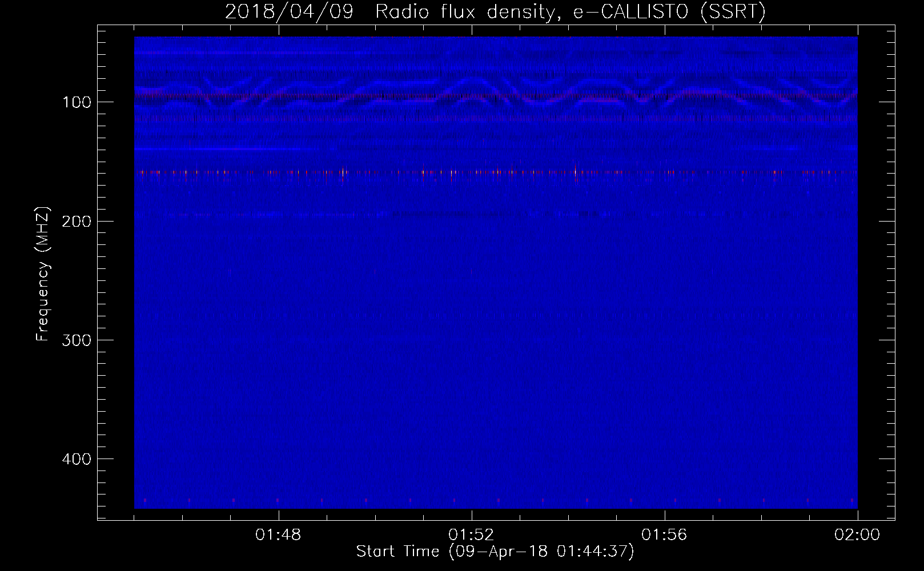Click the 01:52 time tick label

[x=472, y=535]
